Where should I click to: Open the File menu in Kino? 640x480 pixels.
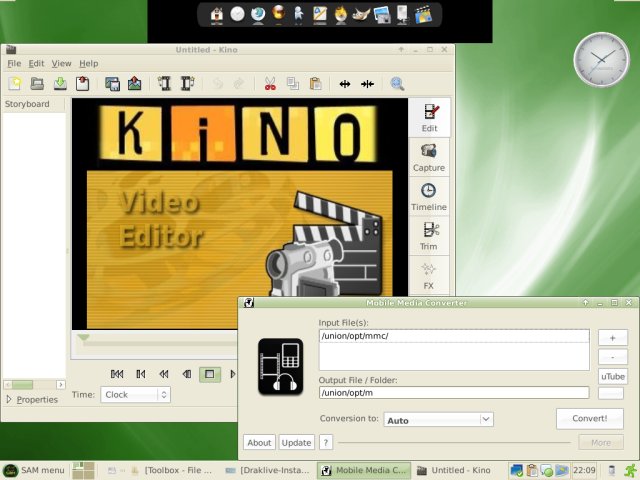pos(14,64)
